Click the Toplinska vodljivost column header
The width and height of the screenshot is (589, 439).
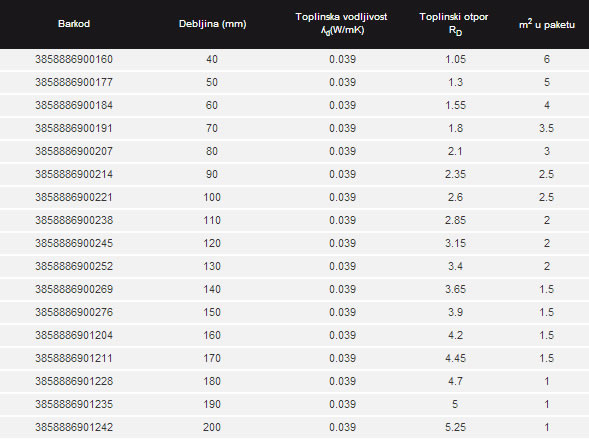[x=341, y=23]
